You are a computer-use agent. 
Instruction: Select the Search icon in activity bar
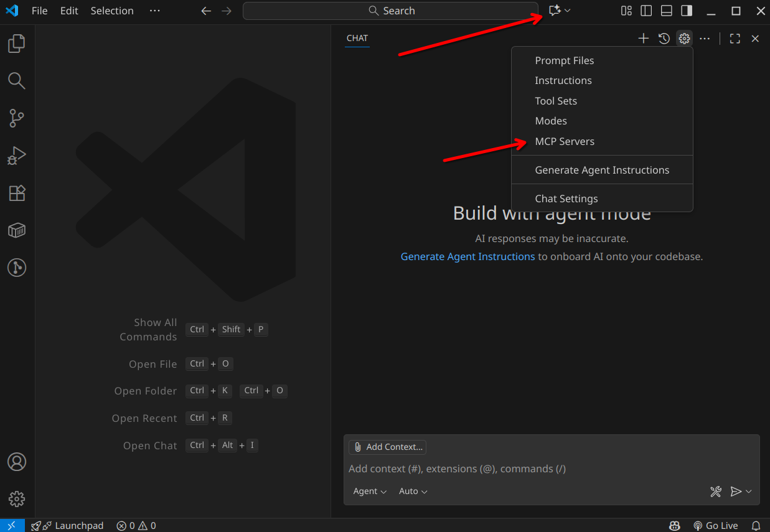(x=16, y=80)
